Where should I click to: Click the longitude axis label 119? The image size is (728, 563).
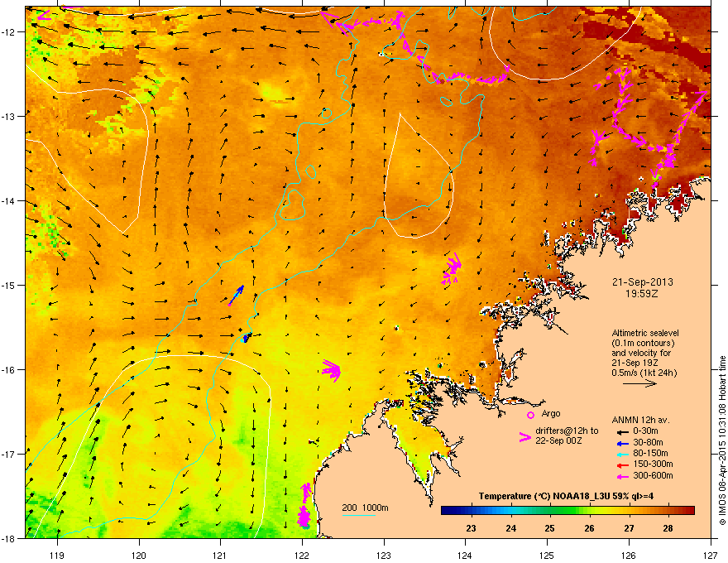(x=57, y=555)
